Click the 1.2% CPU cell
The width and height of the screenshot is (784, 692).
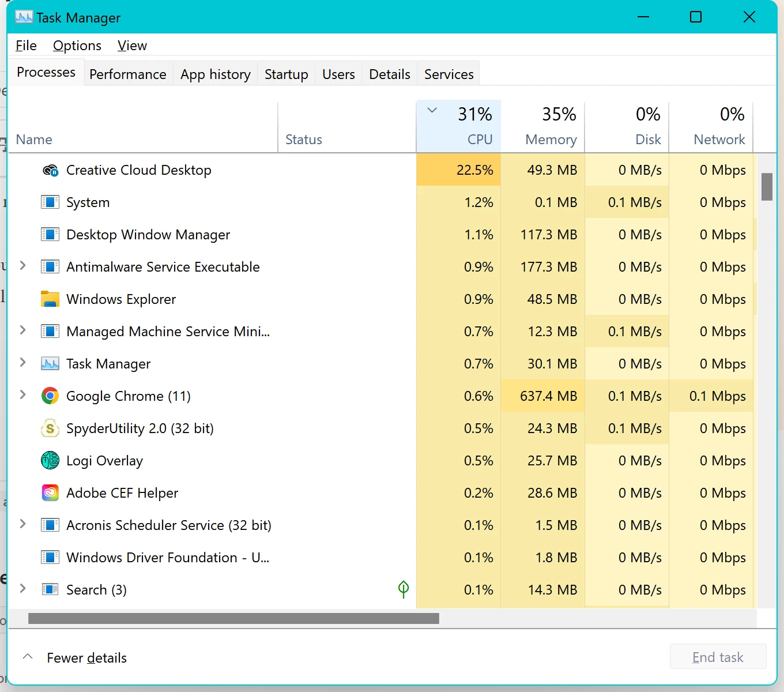click(458, 202)
